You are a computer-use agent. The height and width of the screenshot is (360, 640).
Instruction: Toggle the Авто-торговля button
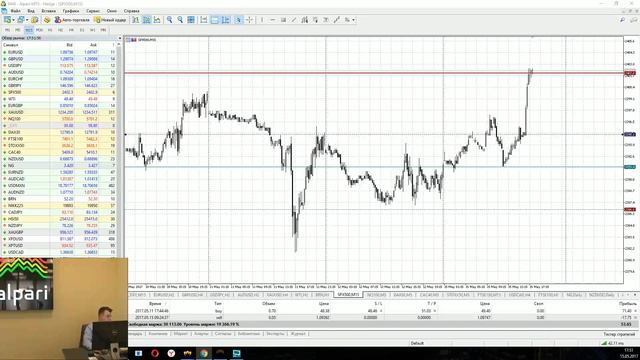point(72,20)
